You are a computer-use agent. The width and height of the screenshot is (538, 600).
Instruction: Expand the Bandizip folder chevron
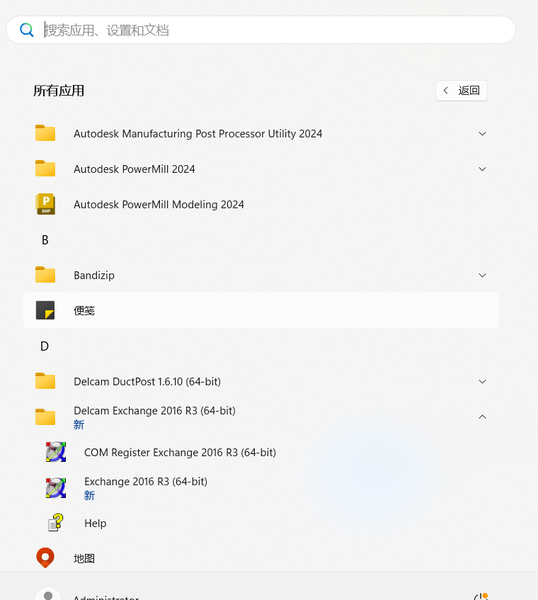coord(483,275)
